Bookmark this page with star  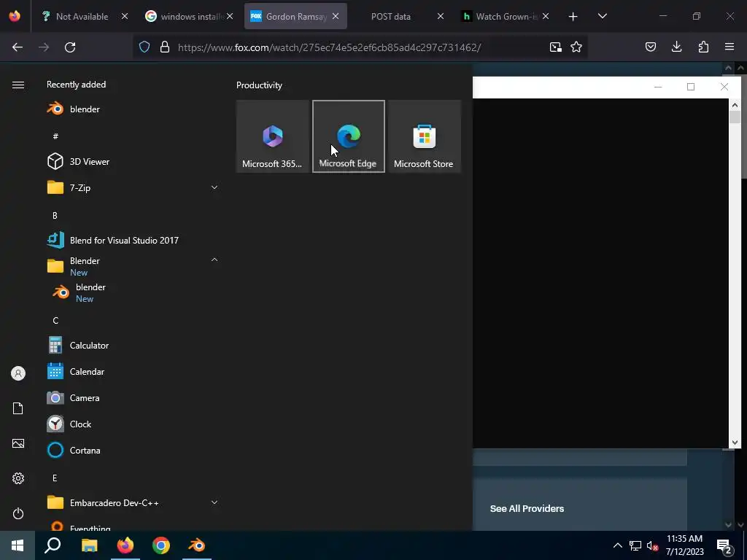[576, 47]
